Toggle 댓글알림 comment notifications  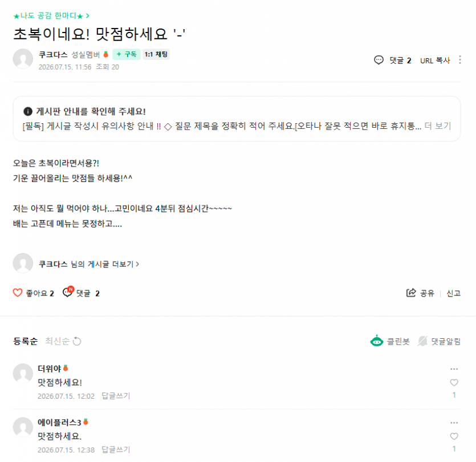tap(439, 341)
